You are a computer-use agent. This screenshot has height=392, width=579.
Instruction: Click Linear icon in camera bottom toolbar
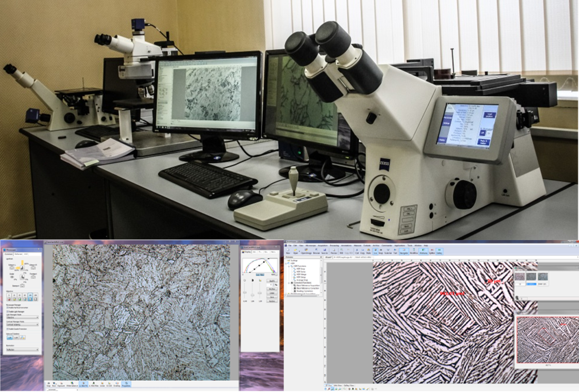pyautogui.click(x=102, y=384)
